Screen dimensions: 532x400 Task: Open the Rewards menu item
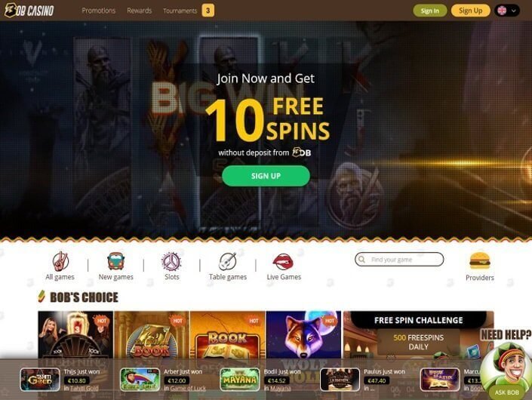(139, 11)
